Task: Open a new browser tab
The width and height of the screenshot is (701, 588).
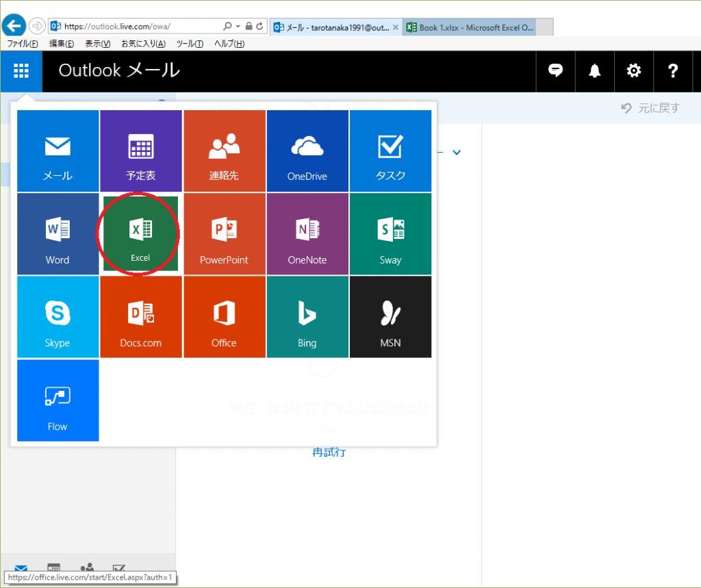Action: click(x=544, y=27)
